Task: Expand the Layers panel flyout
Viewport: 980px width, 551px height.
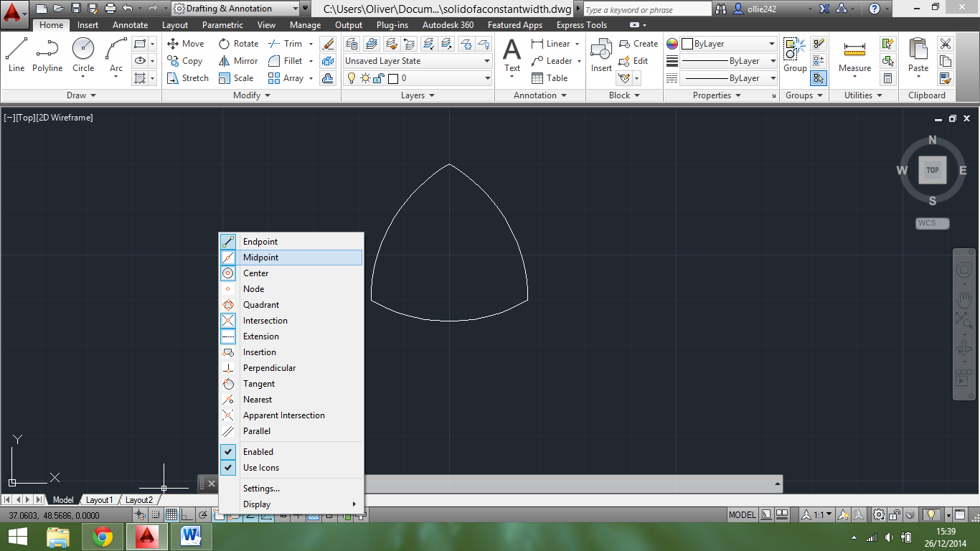Action: [x=418, y=95]
